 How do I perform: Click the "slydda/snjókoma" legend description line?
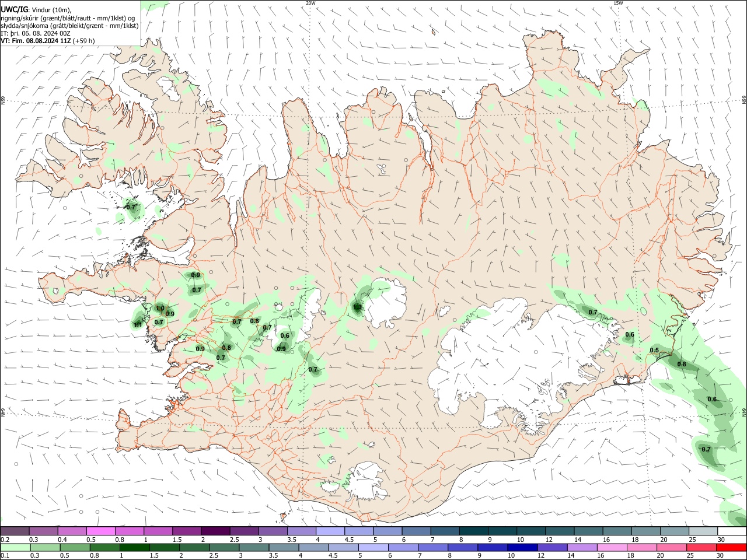point(69,26)
